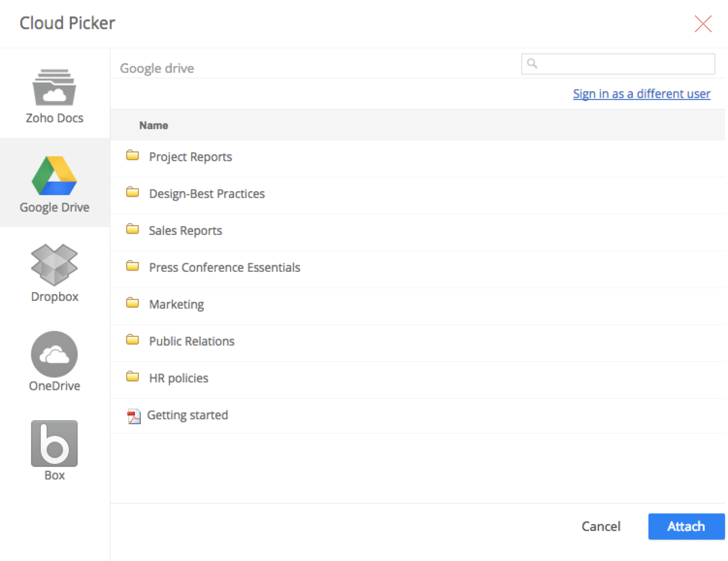
Task: Switch to the Dropbox service icon
Action: [54, 265]
